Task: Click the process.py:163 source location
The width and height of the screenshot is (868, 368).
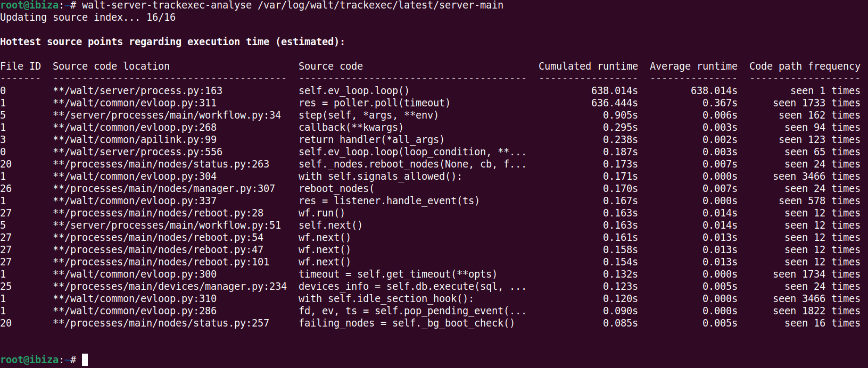Action: tap(137, 91)
